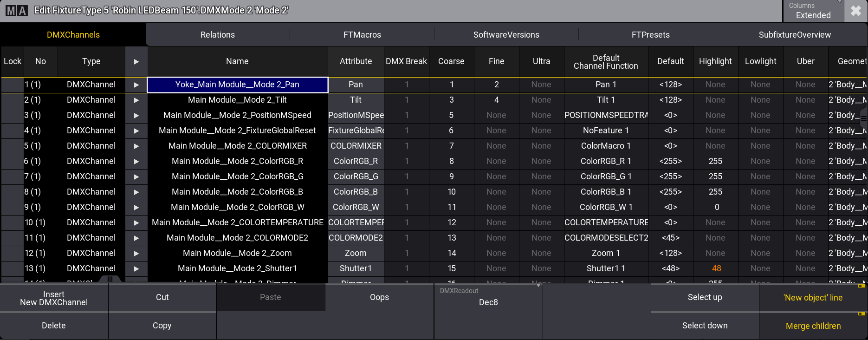Expand the Zoom channel row
868x340 pixels.
pyautogui.click(x=136, y=253)
